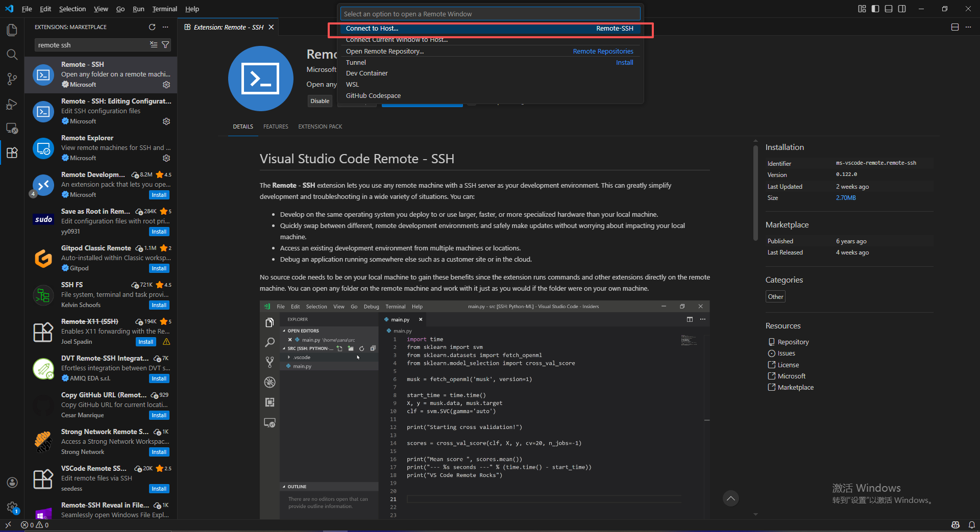
Task: Open problems panel via errors and warnings count
Action: (x=35, y=525)
